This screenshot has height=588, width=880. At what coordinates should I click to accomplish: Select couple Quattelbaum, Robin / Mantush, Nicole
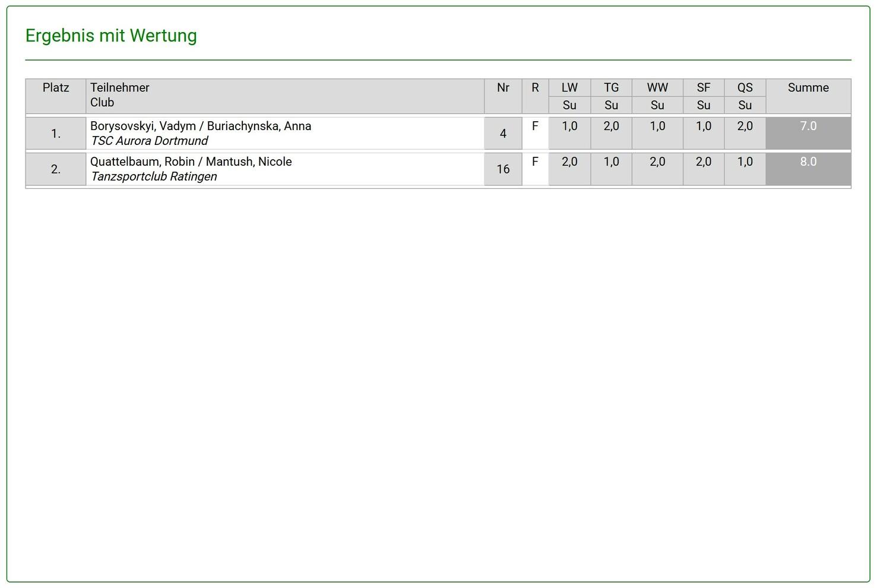(x=191, y=162)
